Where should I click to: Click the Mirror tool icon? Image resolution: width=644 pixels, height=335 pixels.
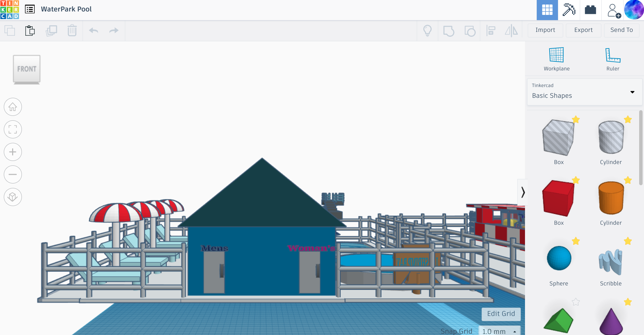pos(511,31)
